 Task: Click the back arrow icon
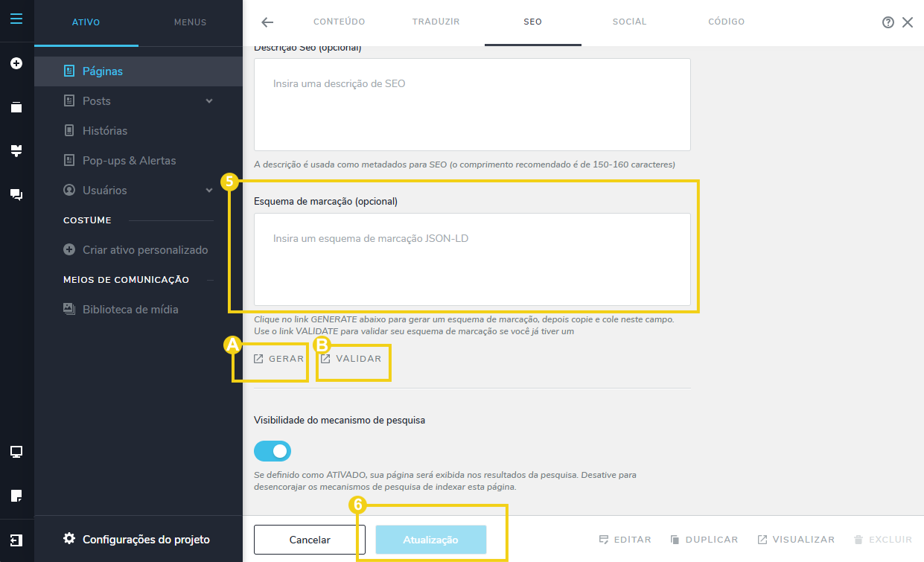tap(267, 22)
